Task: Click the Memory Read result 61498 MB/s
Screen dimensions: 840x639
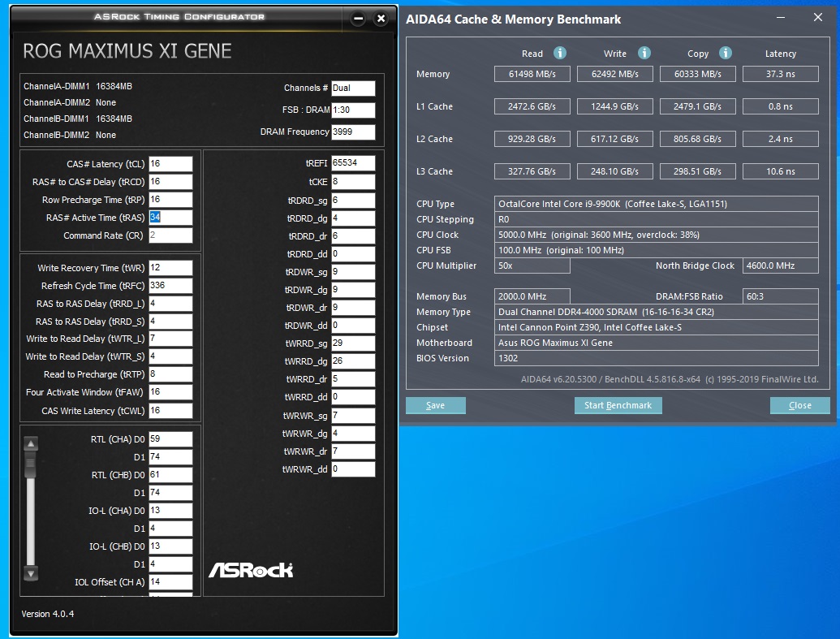Action: point(532,74)
